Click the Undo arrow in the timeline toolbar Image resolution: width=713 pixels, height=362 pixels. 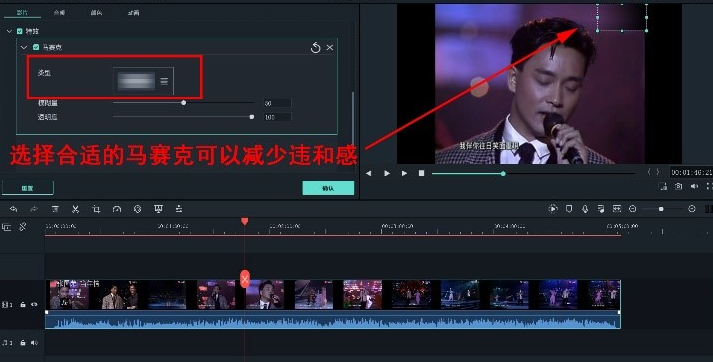pyautogui.click(x=13, y=209)
